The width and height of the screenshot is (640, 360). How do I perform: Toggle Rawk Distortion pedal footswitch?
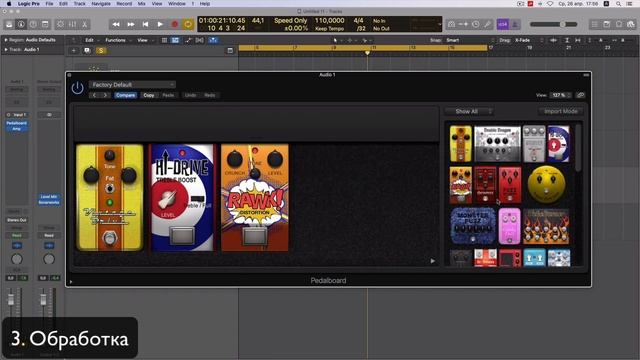254,236
